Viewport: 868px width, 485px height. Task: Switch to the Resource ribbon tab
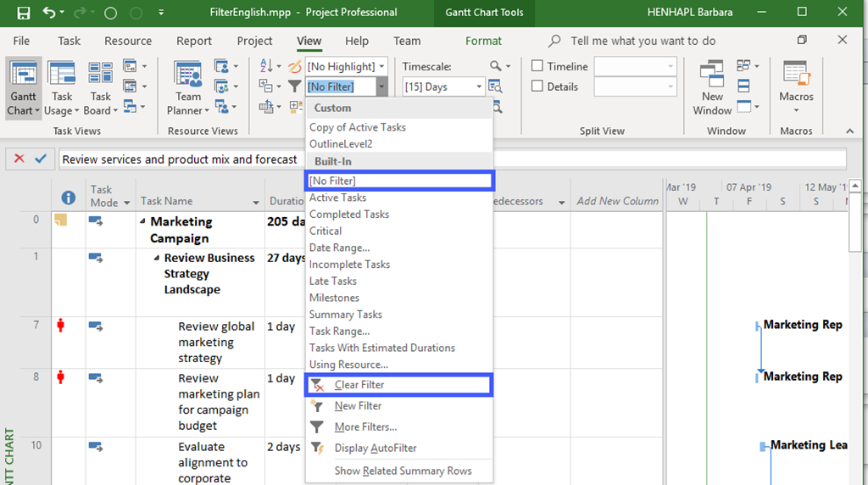point(128,41)
